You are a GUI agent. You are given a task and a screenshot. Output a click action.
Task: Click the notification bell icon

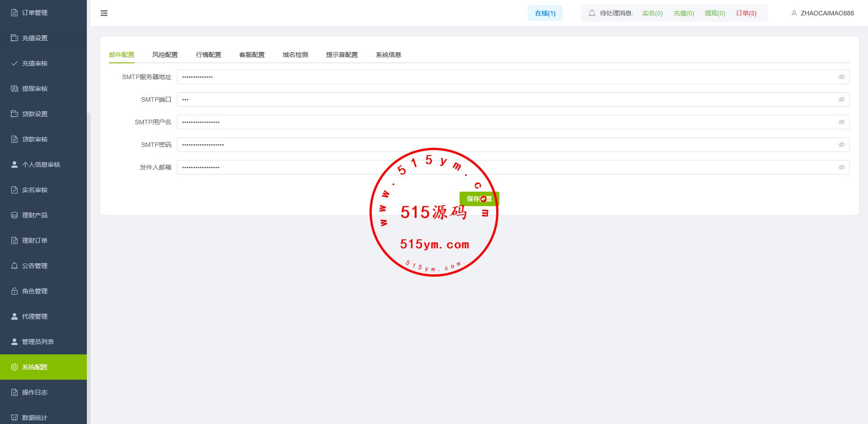pyautogui.click(x=592, y=13)
